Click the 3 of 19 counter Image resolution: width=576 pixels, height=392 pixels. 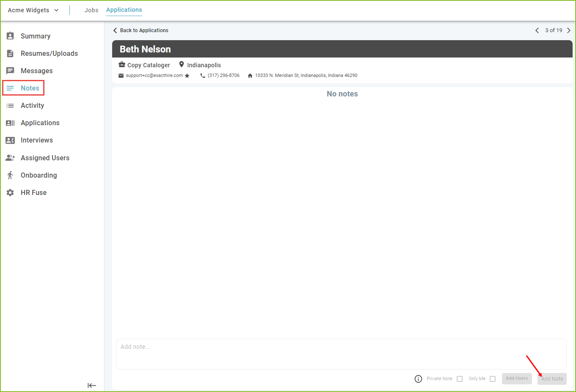click(x=554, y=30)
